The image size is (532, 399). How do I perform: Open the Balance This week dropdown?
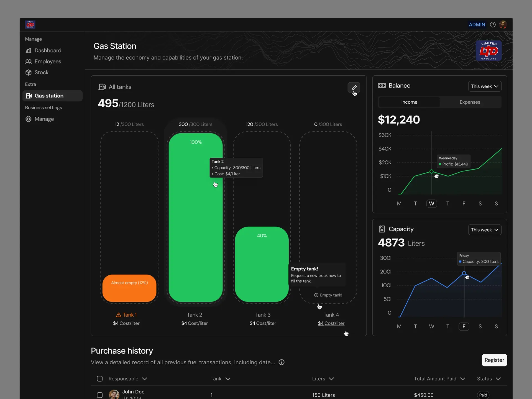485,86
